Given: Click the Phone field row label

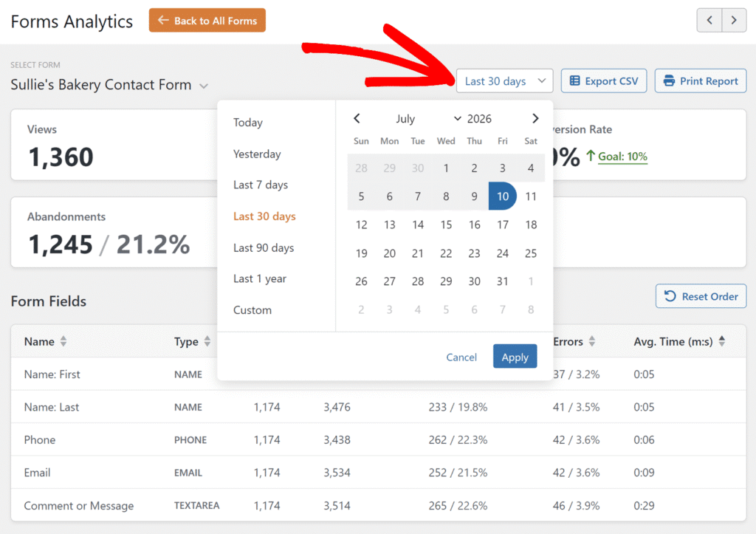Looking at the screenshot, I should 40,440.
